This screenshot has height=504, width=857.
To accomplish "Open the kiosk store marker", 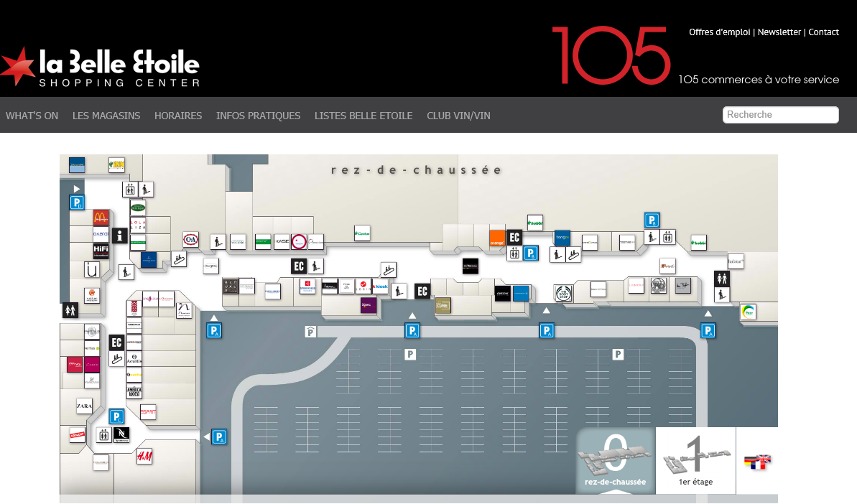I will 381,286.
